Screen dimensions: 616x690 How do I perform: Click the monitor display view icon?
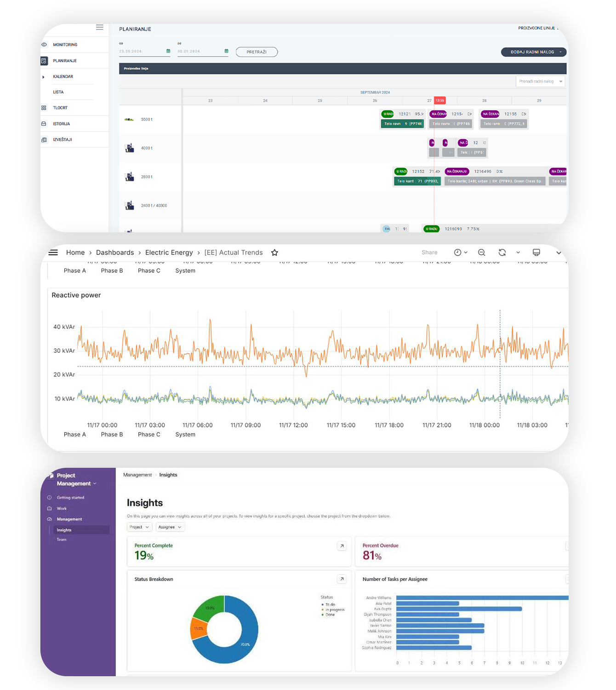pyautogui.click(x=536, y=253)
